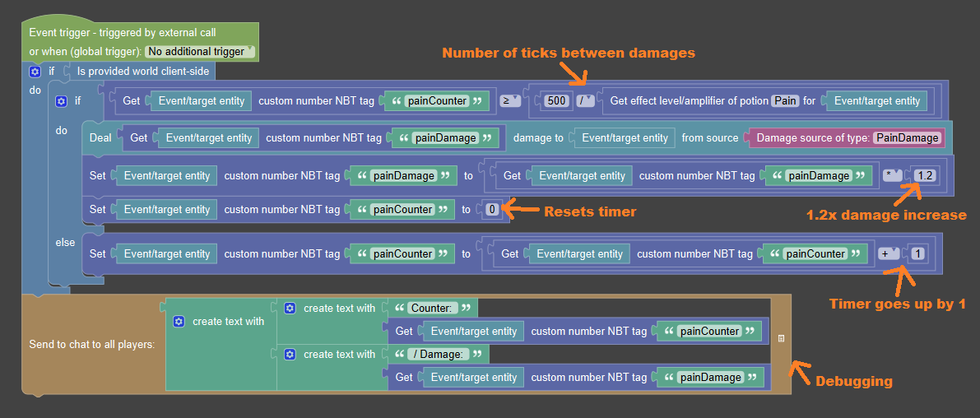Open the 'Pain' potion selector
Viewport: 980px width, 418px height.
click(x=786, y=100)
